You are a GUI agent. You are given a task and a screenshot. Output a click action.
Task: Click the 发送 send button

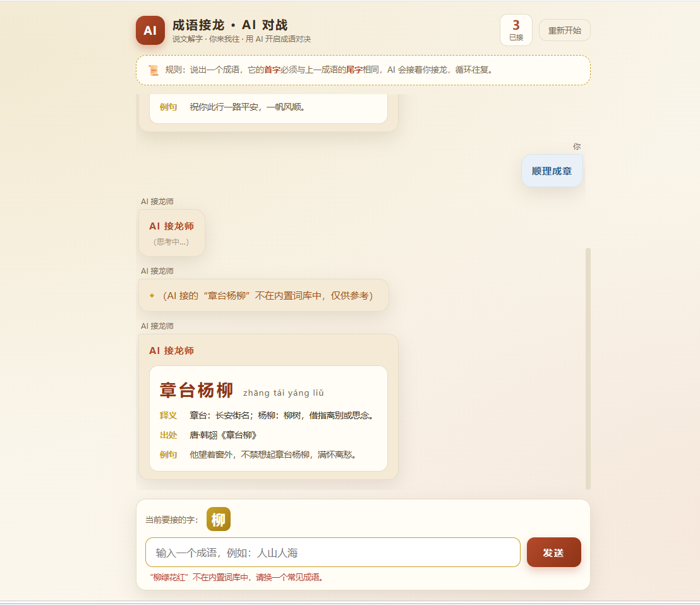pyautogui.click(x=553, y=553)
